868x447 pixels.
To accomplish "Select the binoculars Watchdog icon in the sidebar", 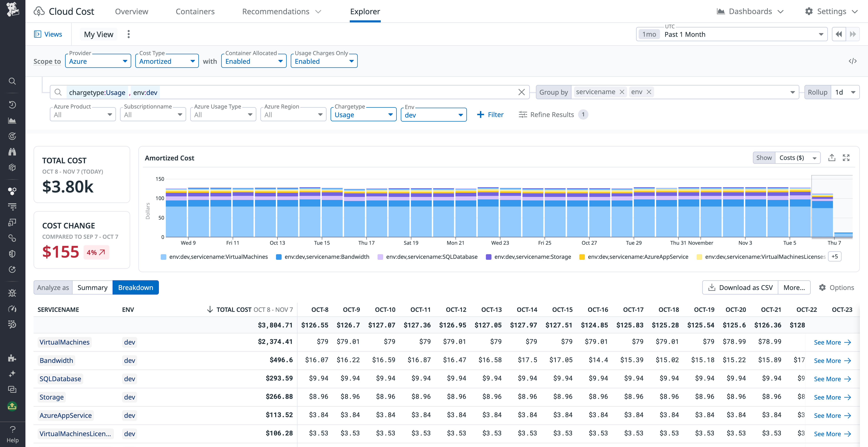I will 12,151.
